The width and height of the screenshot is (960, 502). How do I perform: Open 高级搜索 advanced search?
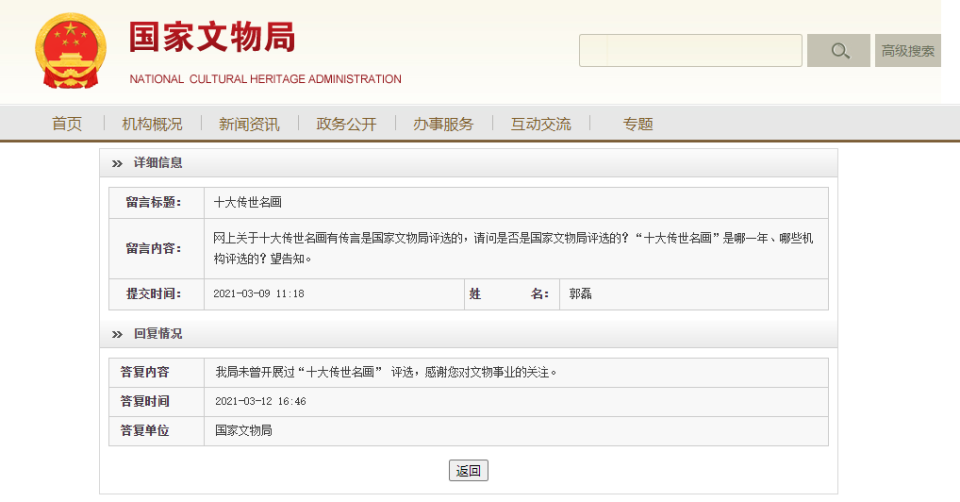pyautogui.click(x=908, y=51)
